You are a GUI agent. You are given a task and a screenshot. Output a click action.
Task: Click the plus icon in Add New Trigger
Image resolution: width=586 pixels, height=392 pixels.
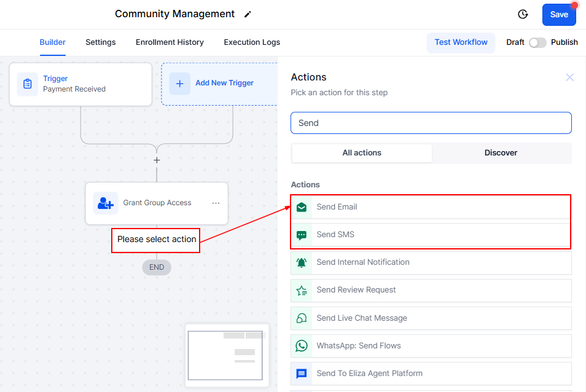(180, 84)
